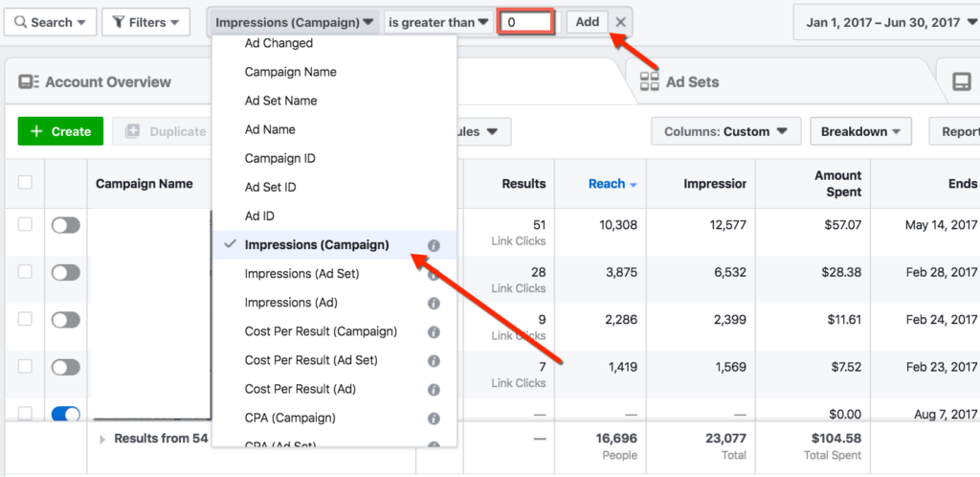The image size is (980, 477).
Task: Click the Account Overview icon
Action: click(x=28, y=82)
